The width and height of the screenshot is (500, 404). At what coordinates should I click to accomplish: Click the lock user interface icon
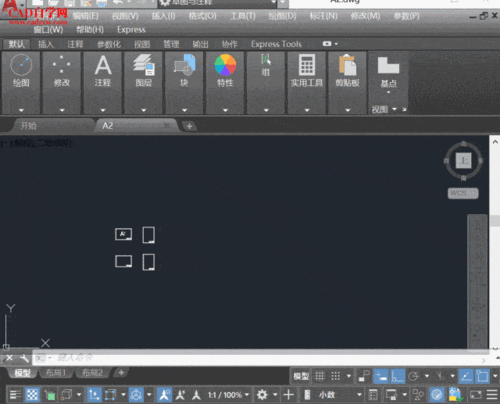coord(391,395)
